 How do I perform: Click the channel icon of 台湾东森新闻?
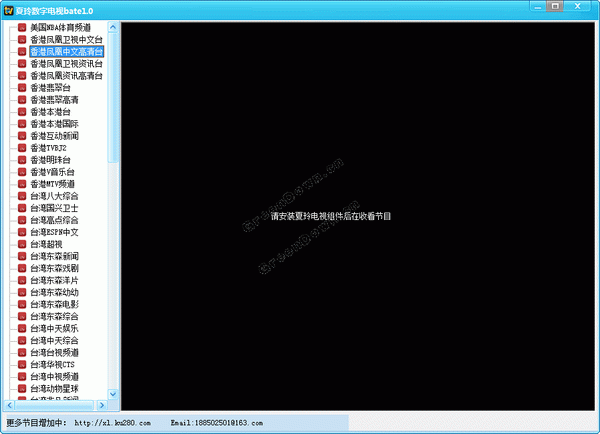[x=22, y=256]
